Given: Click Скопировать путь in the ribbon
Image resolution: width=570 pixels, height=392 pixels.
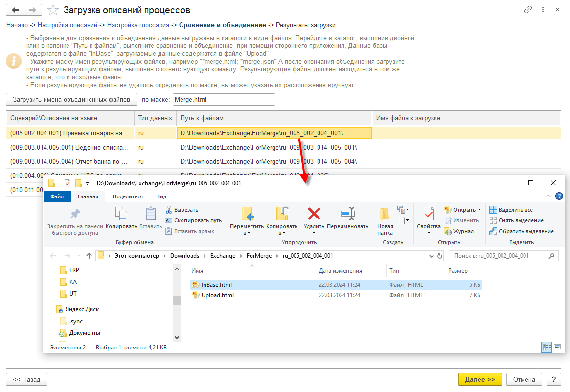Looking at the screenshot, I should click(x=193, y=220).
